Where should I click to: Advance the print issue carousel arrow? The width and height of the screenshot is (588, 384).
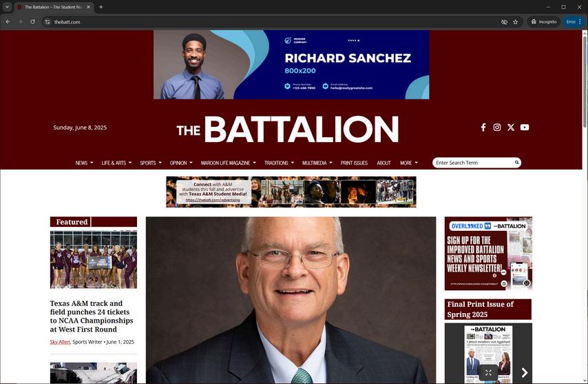pyautogui.click(x=524, y=372)
